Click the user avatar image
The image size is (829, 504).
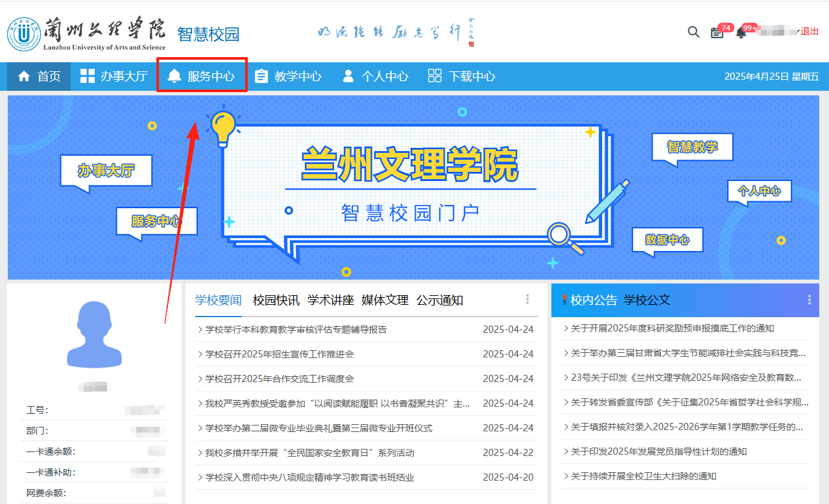95,335
